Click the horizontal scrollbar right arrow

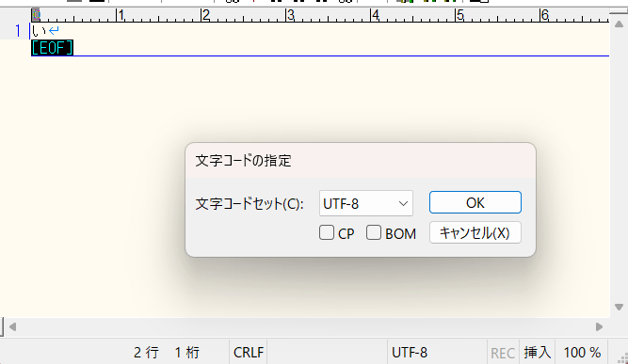(x=599, y=326)
